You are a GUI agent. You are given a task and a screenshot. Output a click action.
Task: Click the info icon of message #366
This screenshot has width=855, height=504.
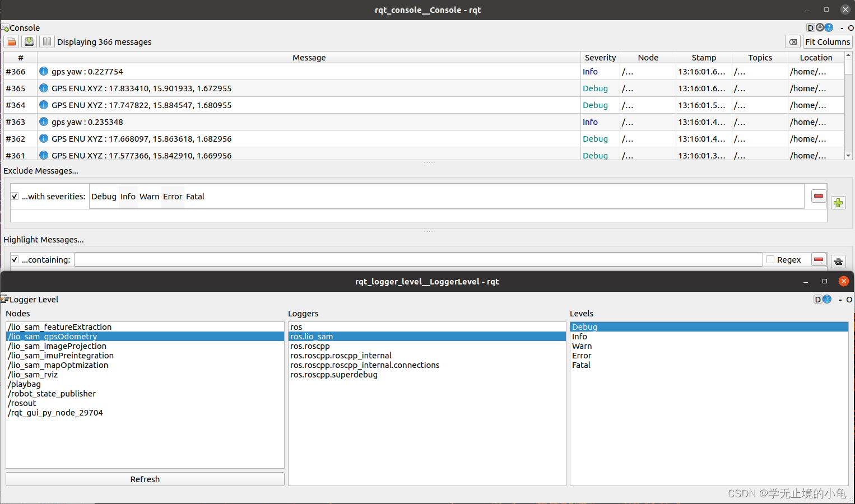[x=44, y=71]
